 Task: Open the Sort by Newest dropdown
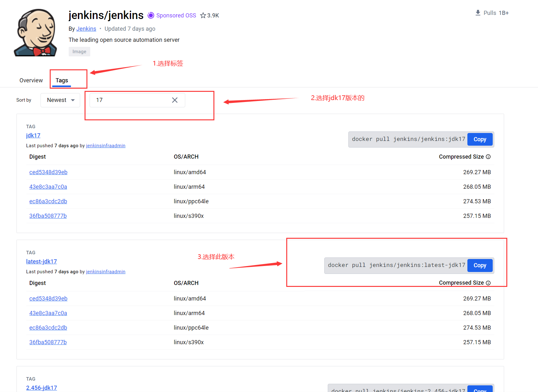(x=60, y=100)
